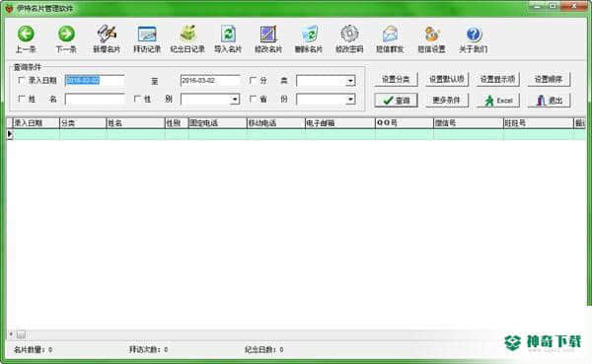Exit the program with 退出 button
The image size is (592, 364).
(549, 101)
